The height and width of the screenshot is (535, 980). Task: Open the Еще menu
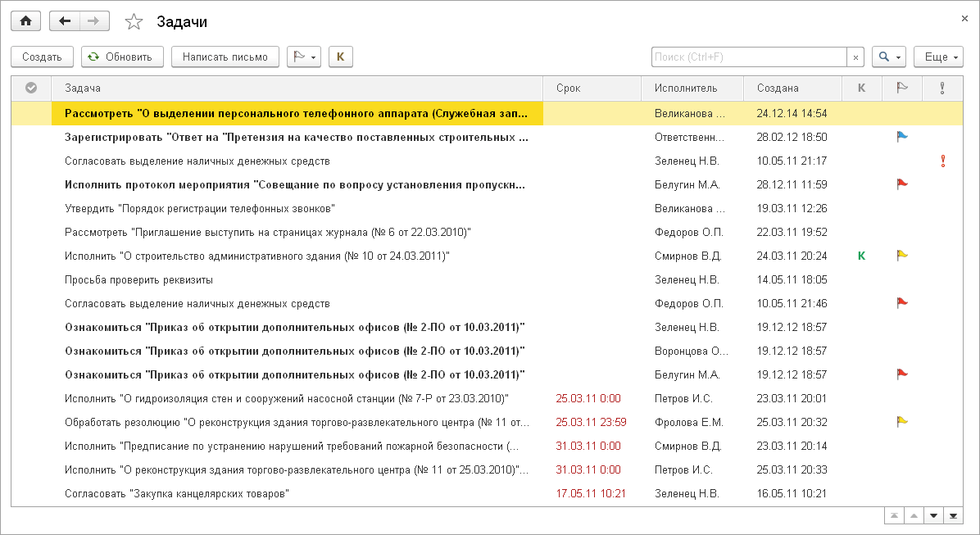tap(938, 57)
